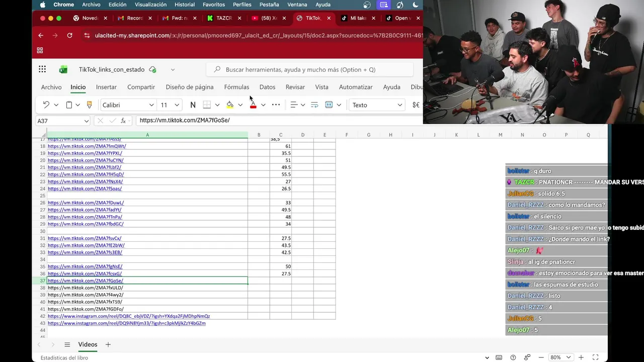Select cell with value 55.5

coord(281,174)
